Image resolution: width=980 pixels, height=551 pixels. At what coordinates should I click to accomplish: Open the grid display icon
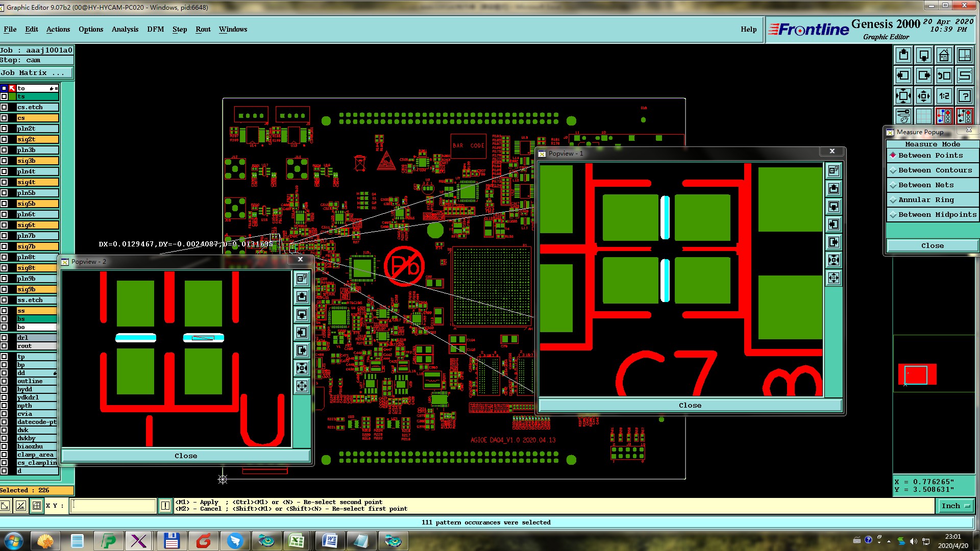(x=923, y=116)
